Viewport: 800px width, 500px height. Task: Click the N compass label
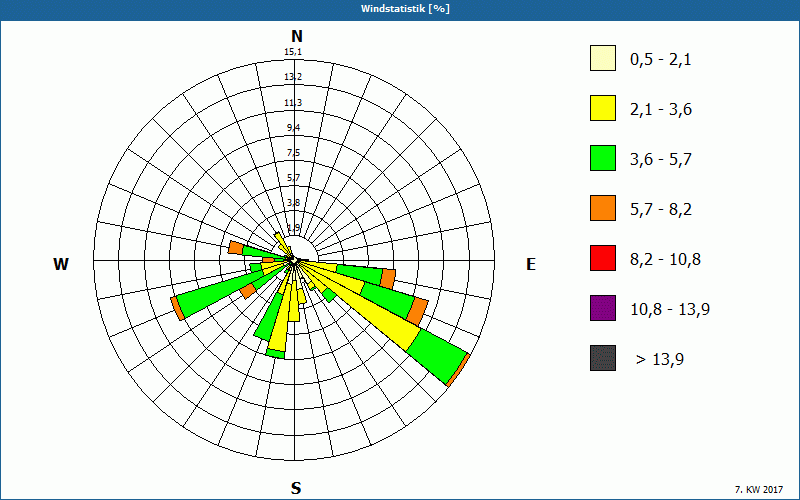click(296, 36)
